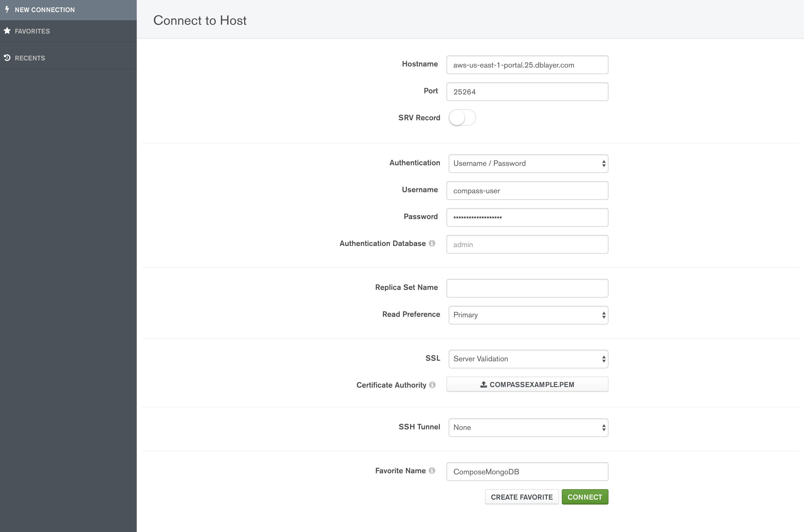Click the Create Favorite button
Image resolution: width=804 pixels, height=532 pixels.
click(x=521, y=497)
